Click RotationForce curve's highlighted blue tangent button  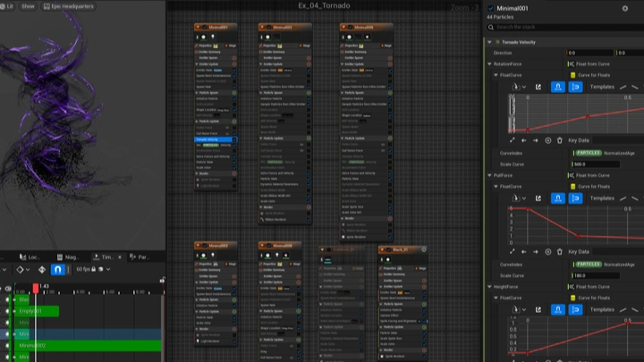(558, 87)
